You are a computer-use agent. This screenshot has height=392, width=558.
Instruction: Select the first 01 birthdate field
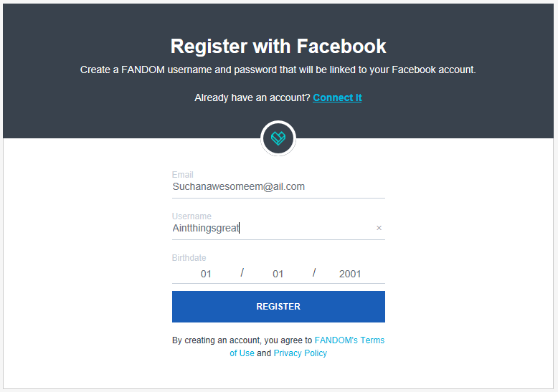click(x=206, y=274)
